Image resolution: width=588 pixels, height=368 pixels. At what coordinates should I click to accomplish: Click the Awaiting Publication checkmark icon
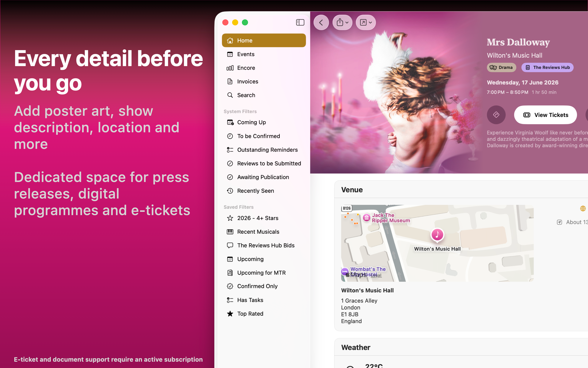click(x=230, y=177)
